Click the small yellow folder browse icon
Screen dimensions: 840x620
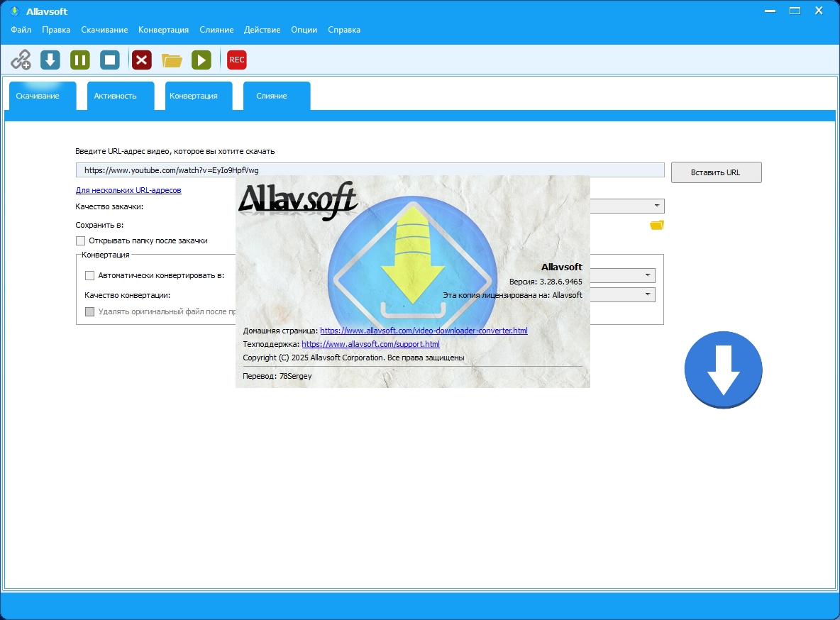point(657,225)
